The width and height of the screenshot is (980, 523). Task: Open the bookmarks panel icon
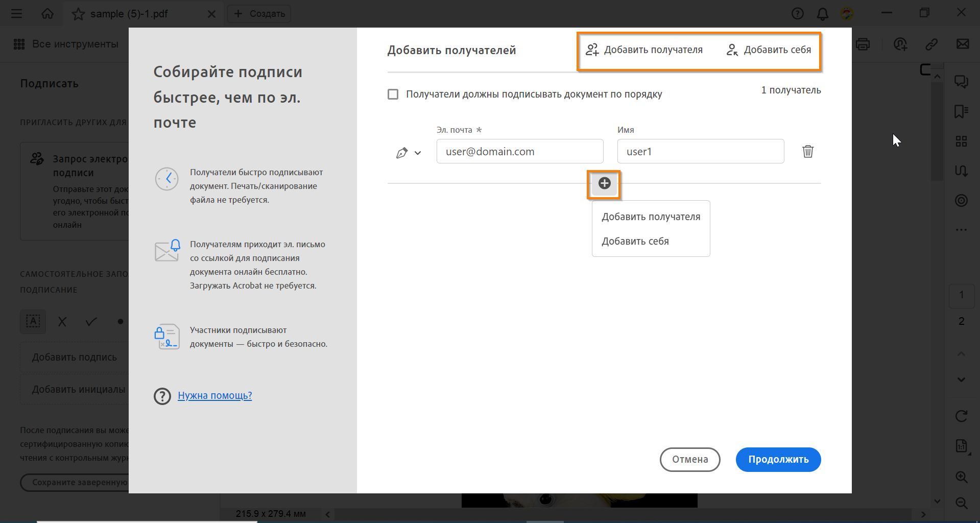tap(961, 110)
